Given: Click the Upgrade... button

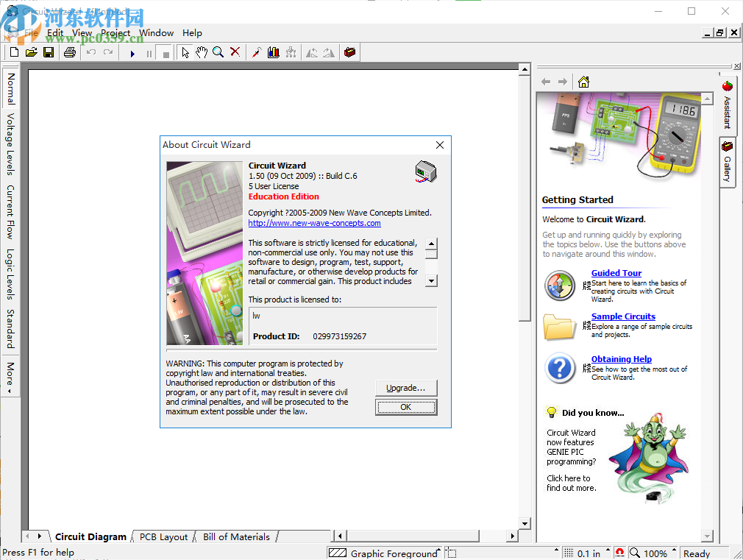Looking at the screenshot, I should (405, 388).
